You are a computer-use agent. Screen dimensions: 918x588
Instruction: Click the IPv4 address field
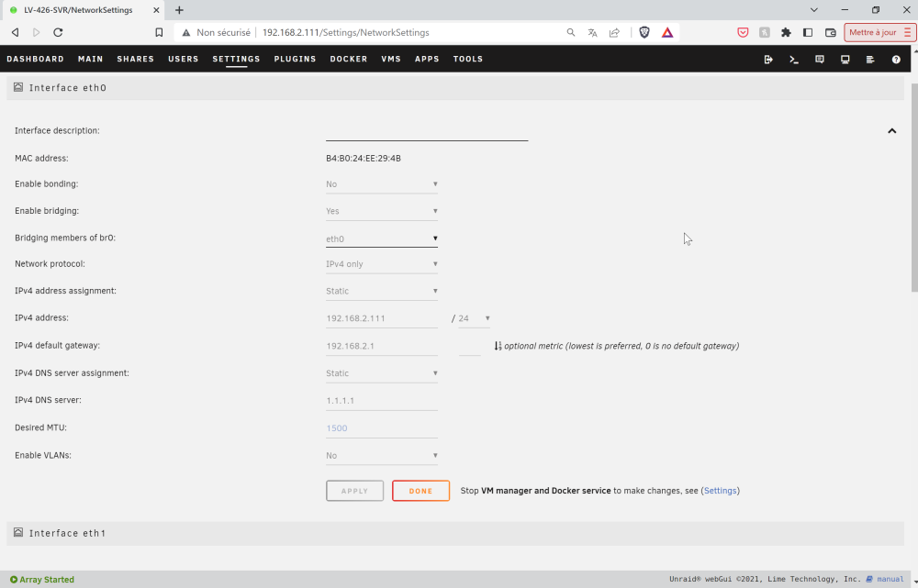coord(382,318)
